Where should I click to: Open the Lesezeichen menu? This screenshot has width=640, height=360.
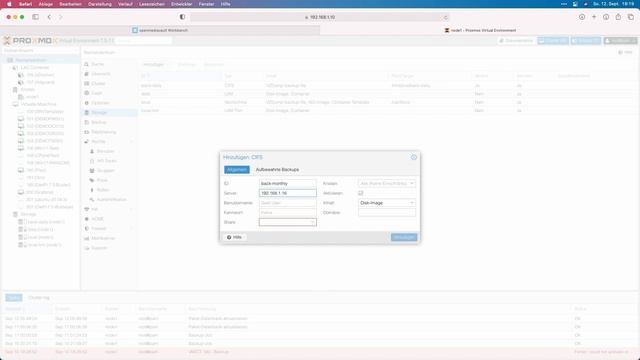tap(151, 4)
